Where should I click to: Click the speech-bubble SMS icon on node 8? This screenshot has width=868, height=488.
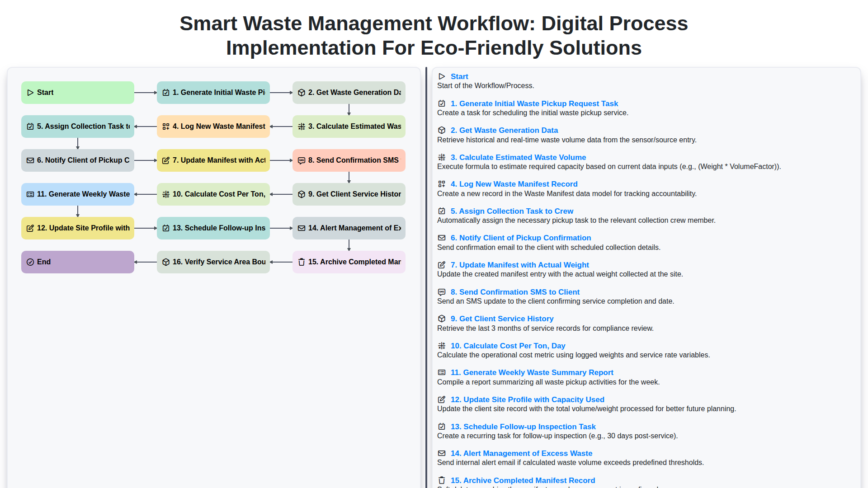pyautogui.click(x=302, y=160)
